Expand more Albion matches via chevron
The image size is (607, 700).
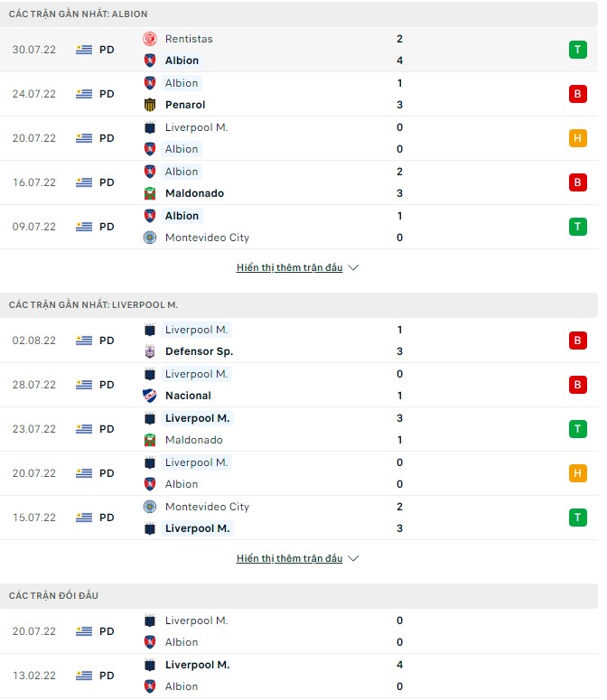click(353, 268)
